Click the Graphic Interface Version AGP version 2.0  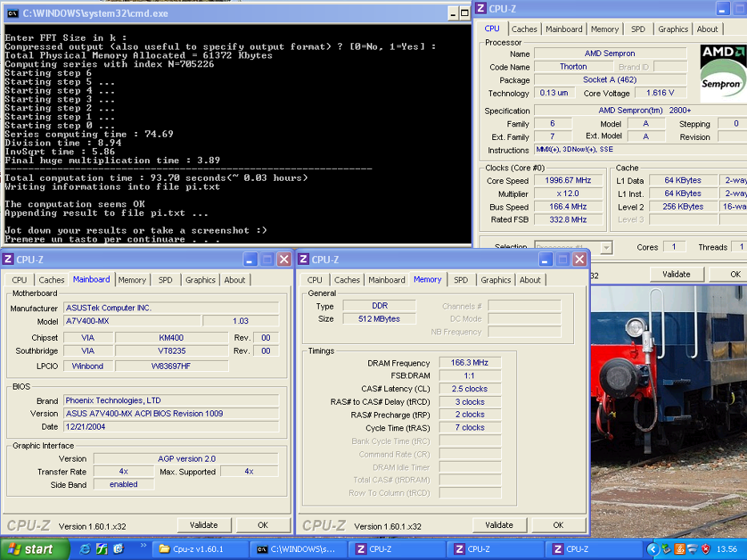click(x=187, y=458)
